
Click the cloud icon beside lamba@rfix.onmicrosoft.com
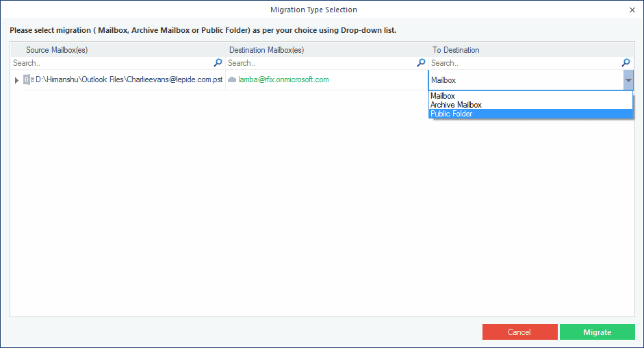click(232, 79)
